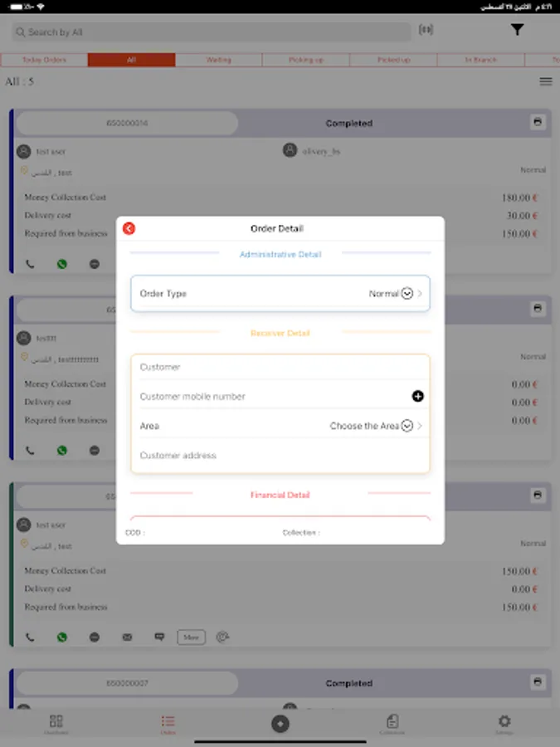Click the Administrative Detail section heading
This screenshot has width=560, height=747.
point(280,255)
